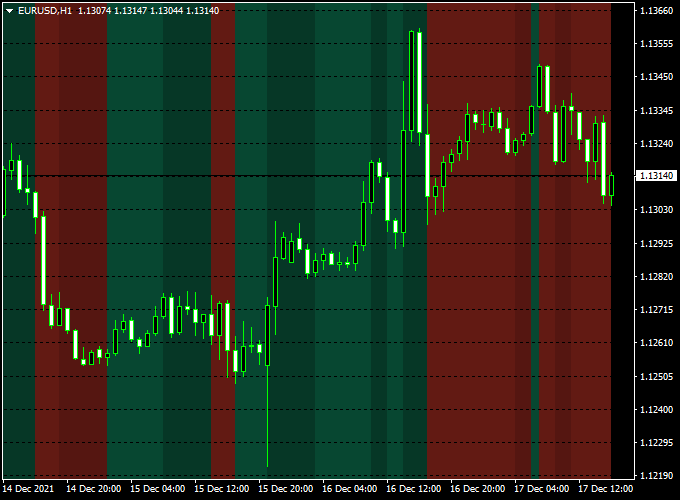The width and height of the screenshot is (680, 500).
Task: Click the 1.12610 price scale label
Action: click(x=657, y=343)
